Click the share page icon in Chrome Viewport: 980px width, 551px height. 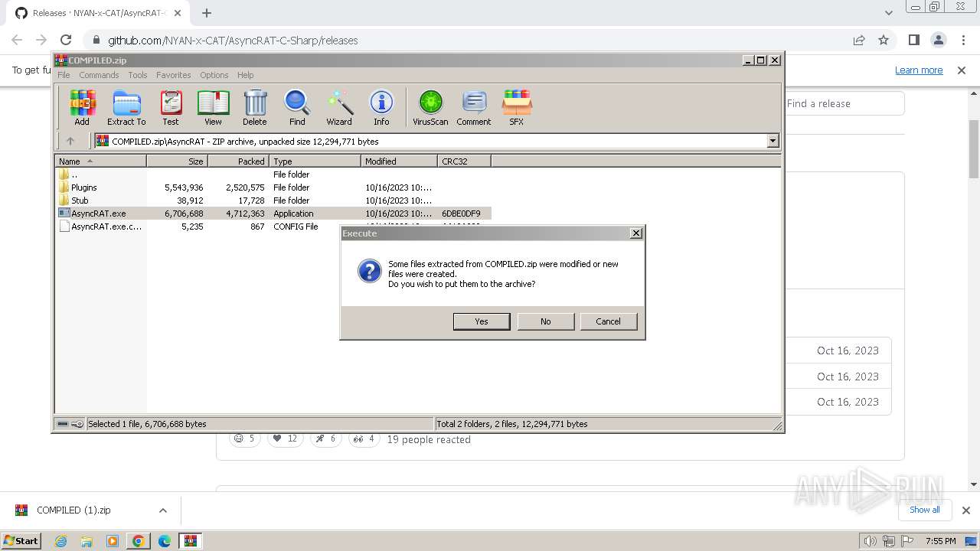click(x=859, y=40)
